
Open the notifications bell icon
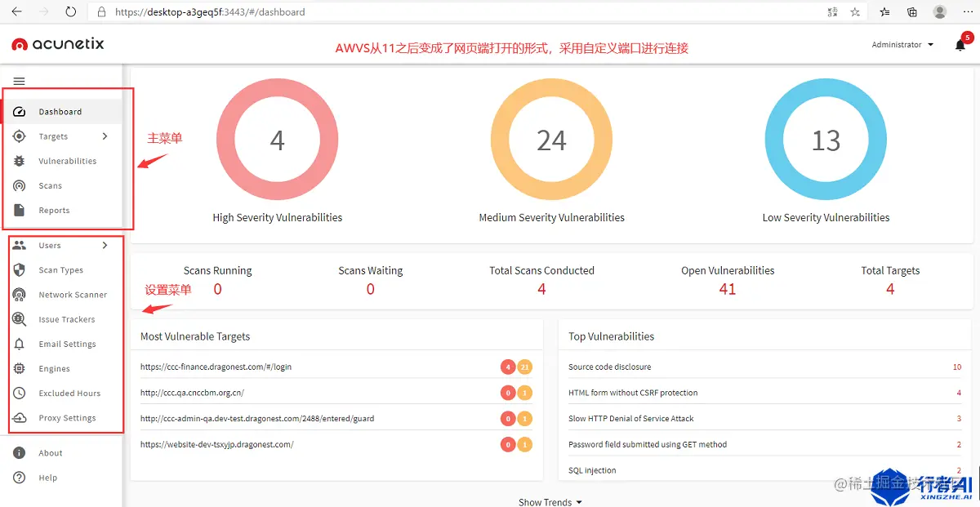click(960, 45)
